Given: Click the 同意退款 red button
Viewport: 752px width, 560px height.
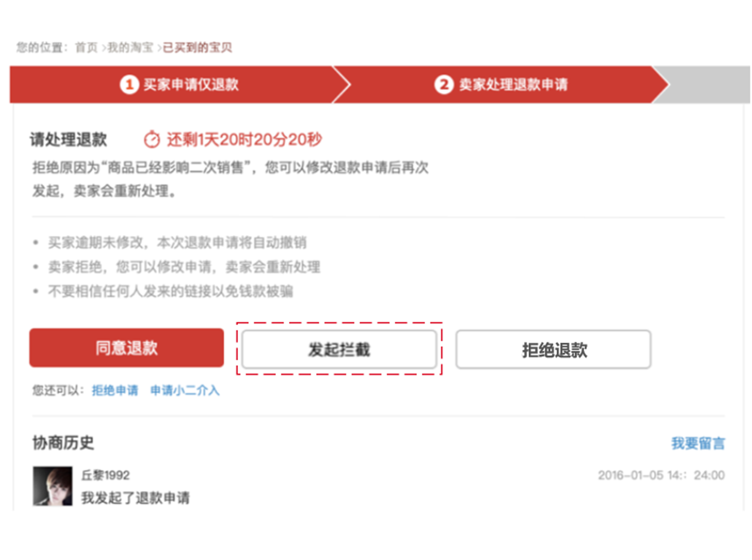Looking at the screenshot, I should pos(127,348).
